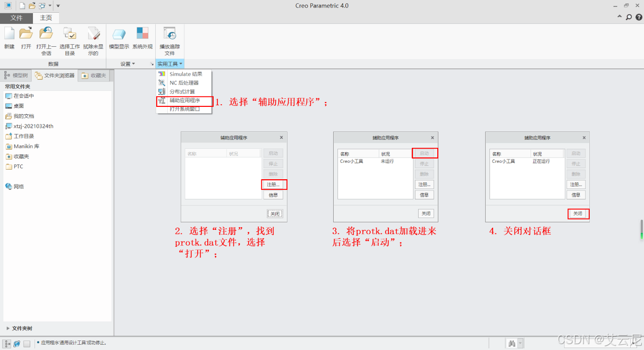
Task: Open the 文件 tab
Action: (16, 18)
